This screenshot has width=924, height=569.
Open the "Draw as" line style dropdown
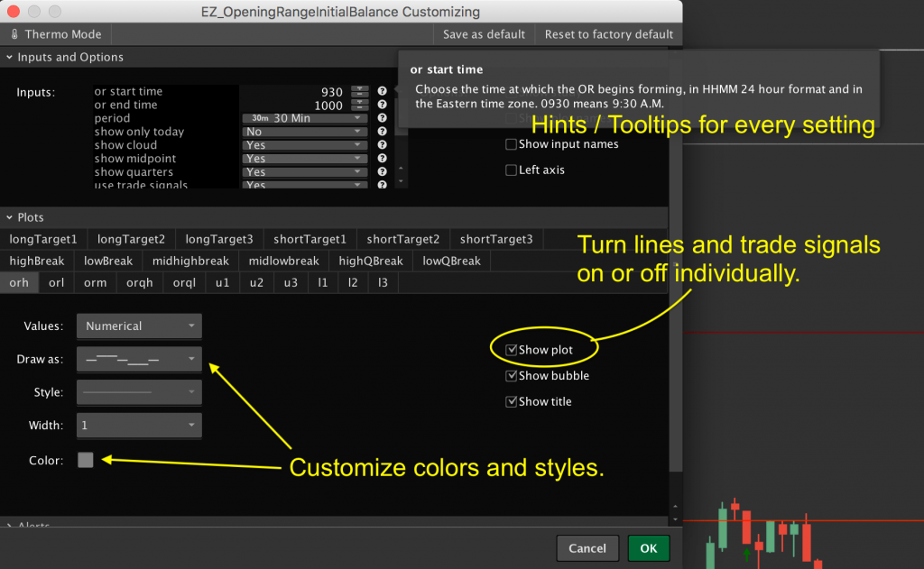coord(139,359)
